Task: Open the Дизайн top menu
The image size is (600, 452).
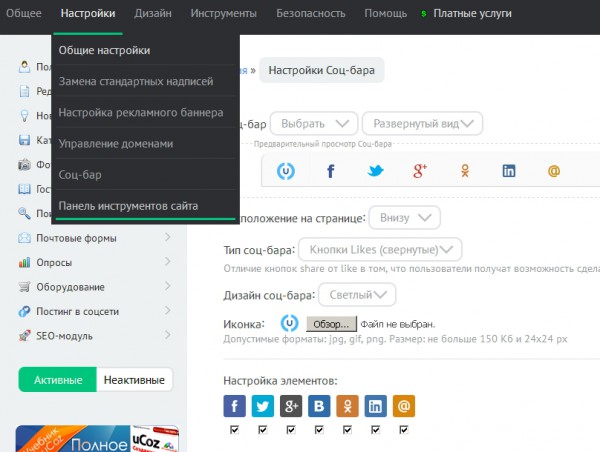Action: click(153, 13)
